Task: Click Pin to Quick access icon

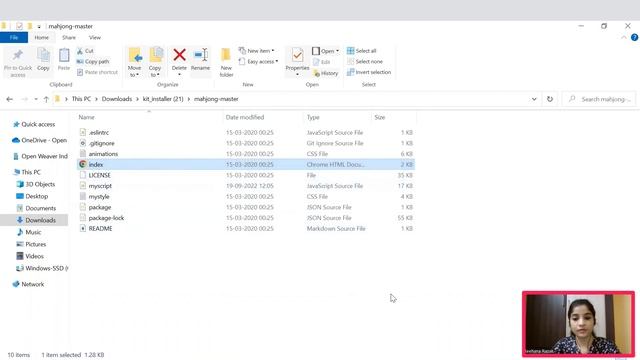Action: pyautogui.click(x=18, y=56)
